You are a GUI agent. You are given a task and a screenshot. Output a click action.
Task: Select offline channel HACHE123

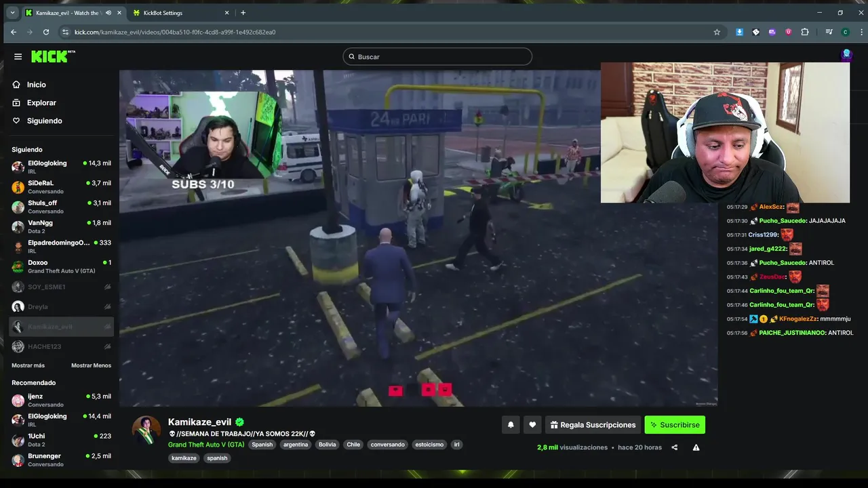tap(61, 346)
